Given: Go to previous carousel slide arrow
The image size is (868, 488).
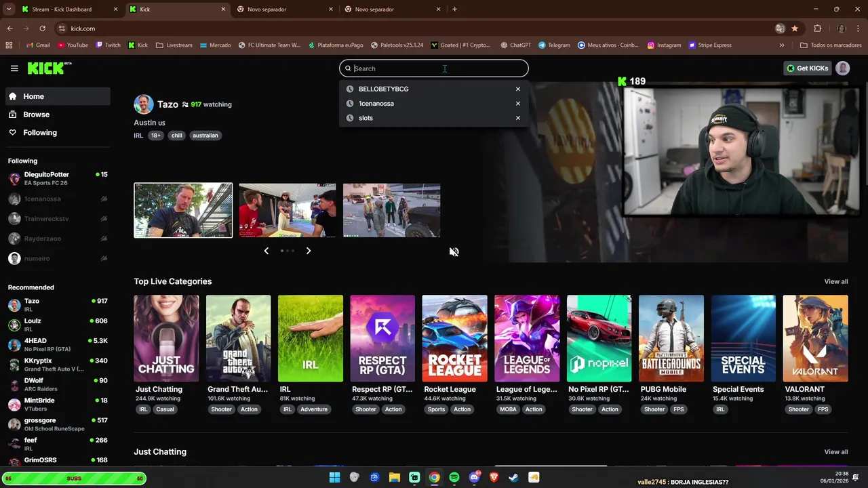Looking at the screenshot, I should [266, 251].
